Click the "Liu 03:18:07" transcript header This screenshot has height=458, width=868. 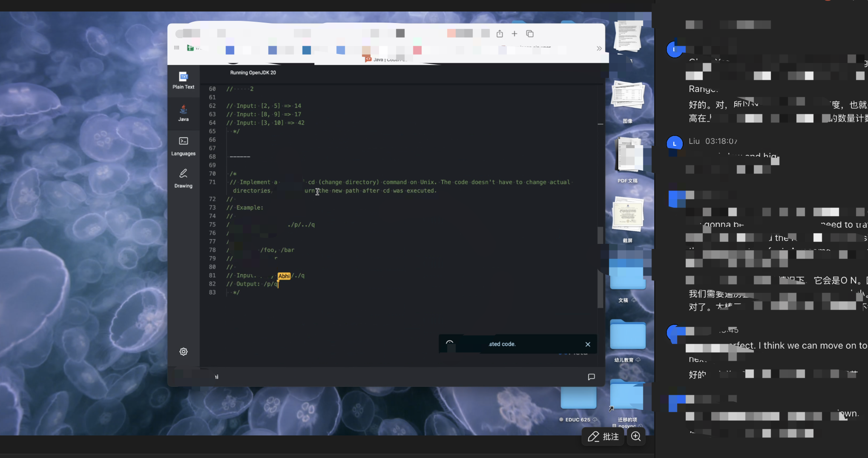click(x=713, y=141)
